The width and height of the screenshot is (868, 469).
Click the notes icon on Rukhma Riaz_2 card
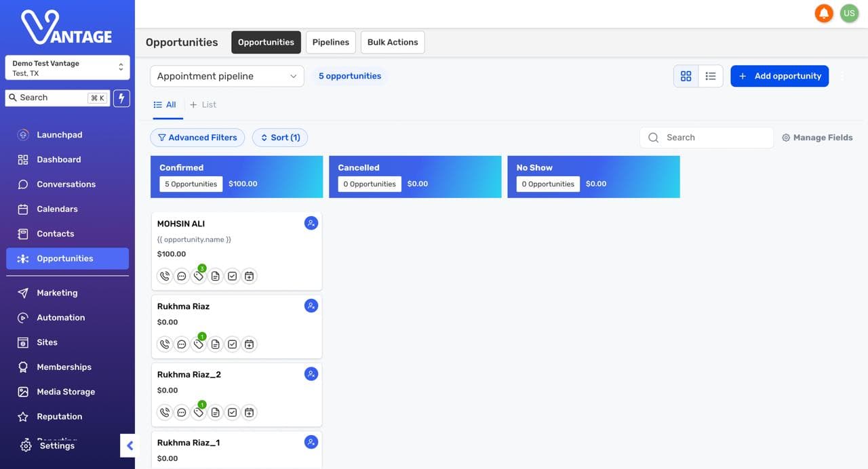[x=216, y=412]
